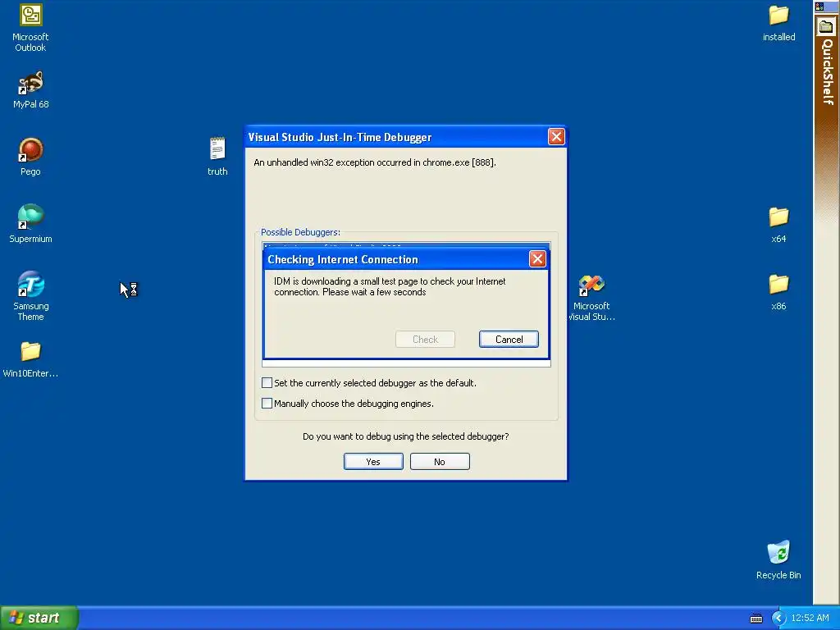840x630 pixels.
Task: Close the Visual Studio Just-In-Time Debugger window
Action: click(556, 137)
